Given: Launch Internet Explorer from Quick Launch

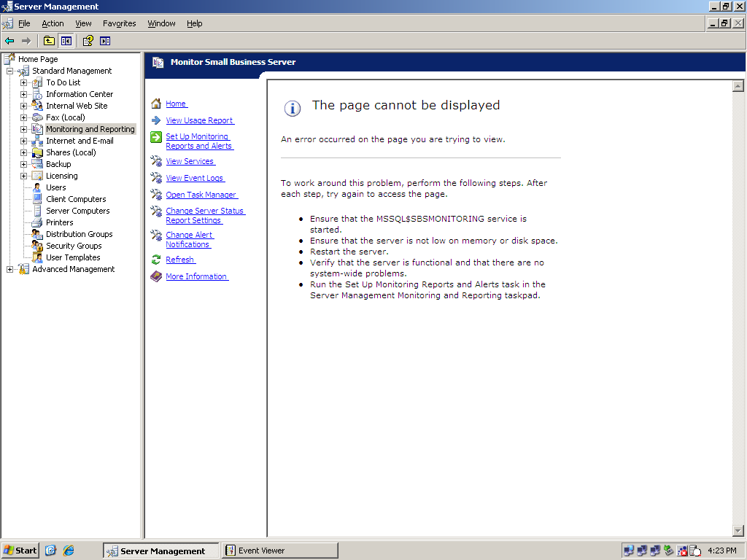Looking at the screenshot, I should point(69,551).
